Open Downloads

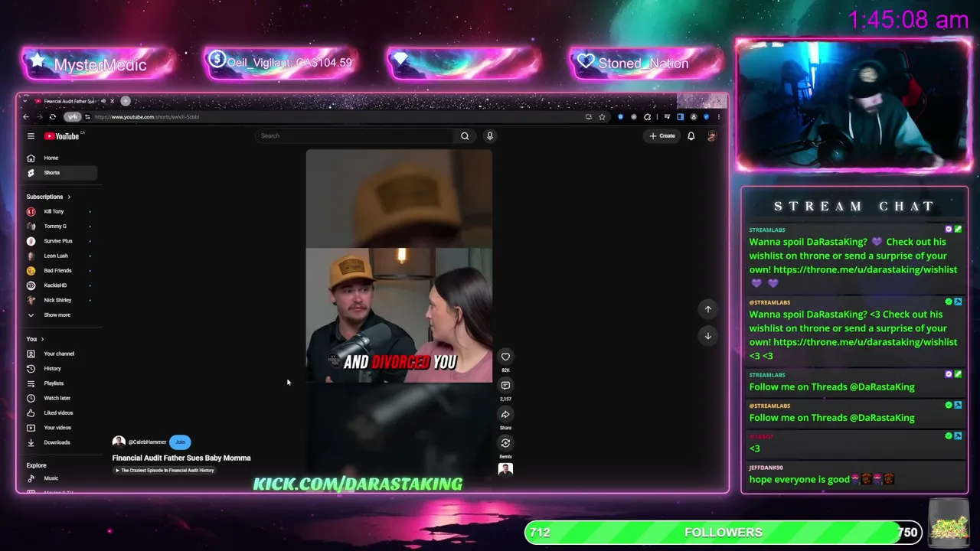pos(59,442)
